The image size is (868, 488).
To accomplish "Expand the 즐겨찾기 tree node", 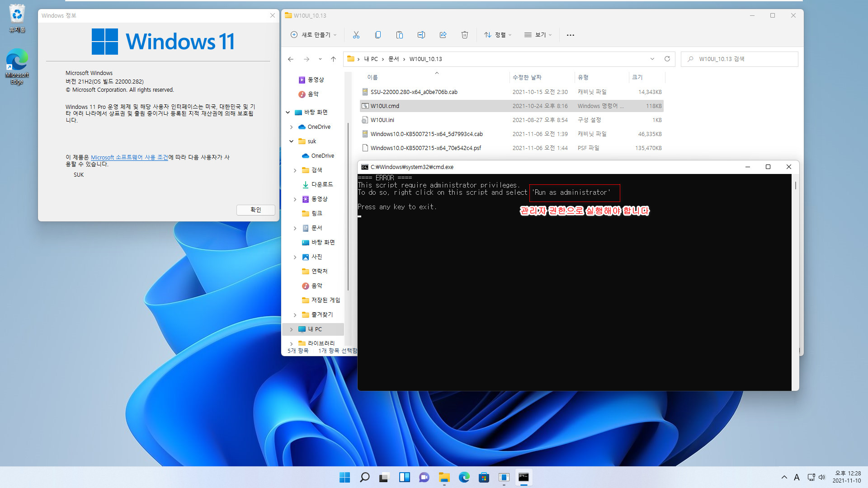I will click(295, 315).
